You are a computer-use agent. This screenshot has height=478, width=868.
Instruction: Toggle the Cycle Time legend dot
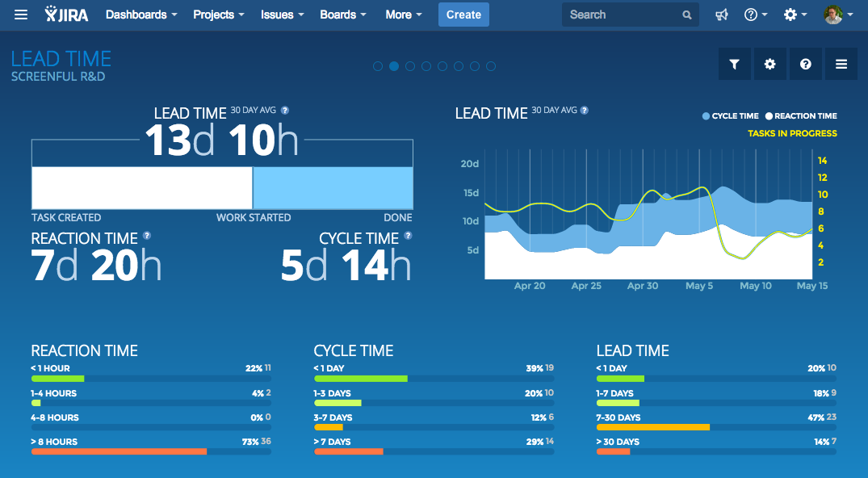click(706, 116)
